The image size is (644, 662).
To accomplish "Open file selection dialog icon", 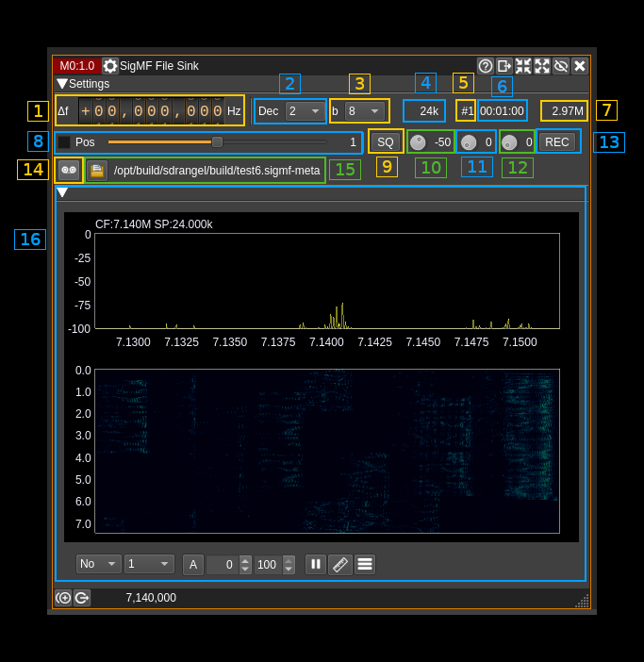I will pyautogui.click(x=97, y=171).
